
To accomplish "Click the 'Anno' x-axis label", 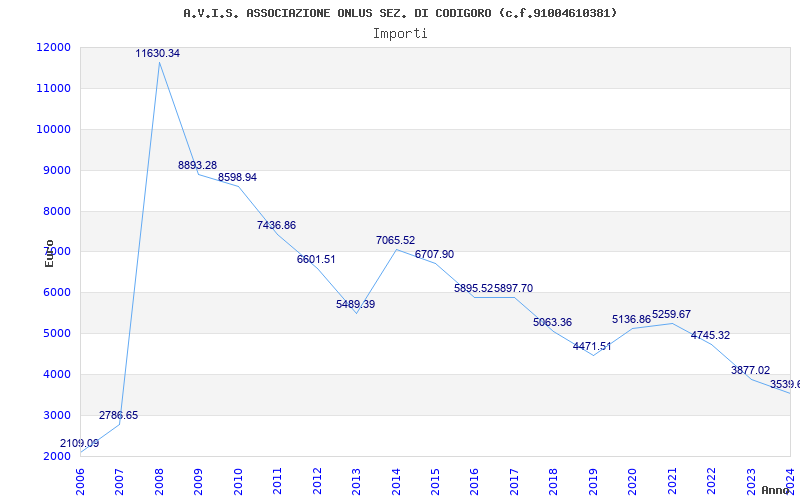I will point(774,490).
